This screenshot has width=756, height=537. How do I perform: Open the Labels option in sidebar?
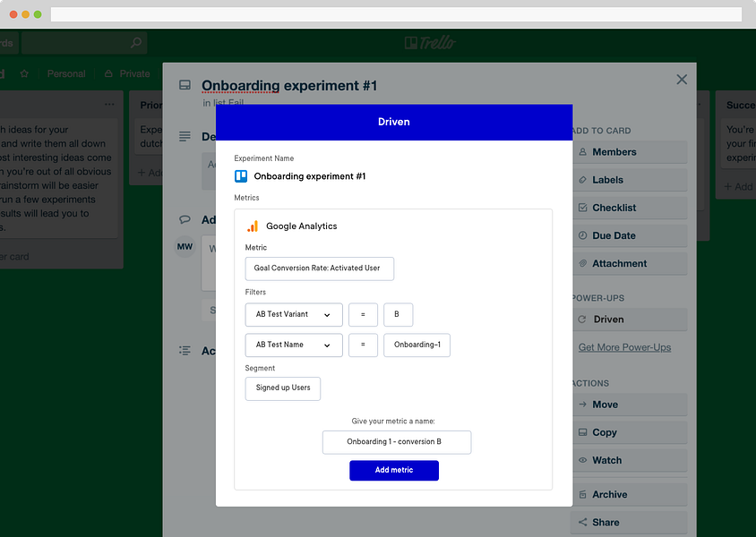(x=629, y=180)
